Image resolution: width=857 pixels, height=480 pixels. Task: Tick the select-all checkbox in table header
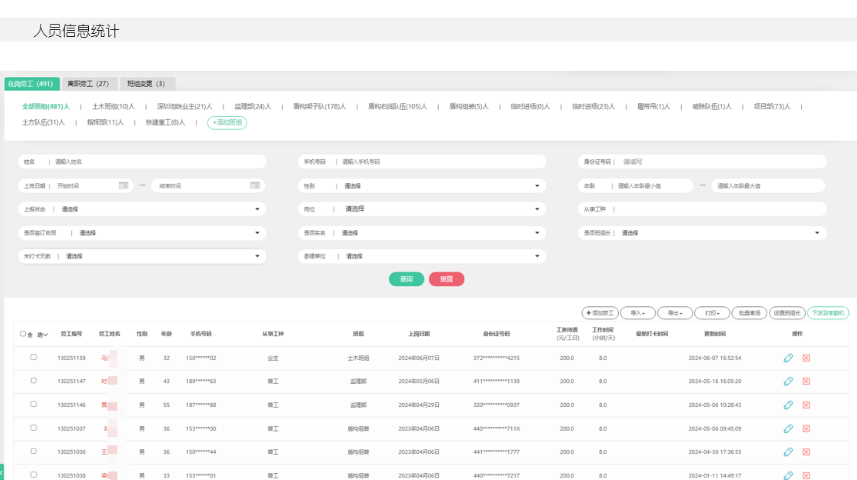[x=23, y=334]
